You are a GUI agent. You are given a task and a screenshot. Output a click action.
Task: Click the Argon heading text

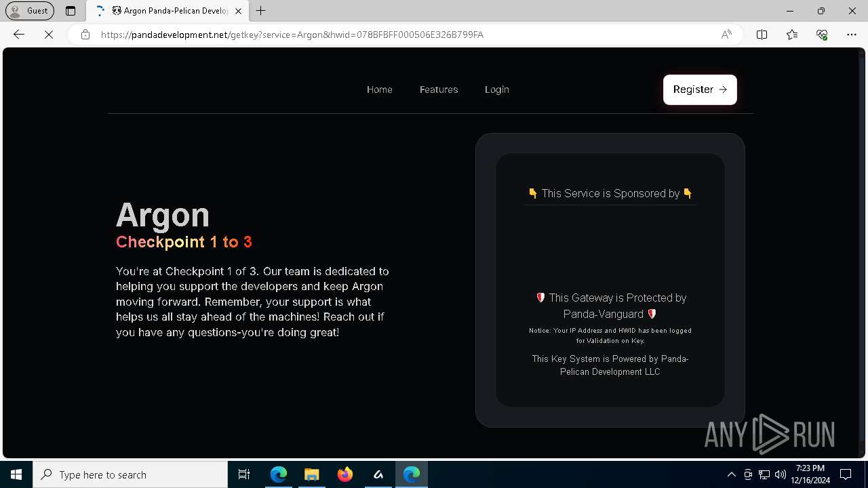(x=163, y=215)
